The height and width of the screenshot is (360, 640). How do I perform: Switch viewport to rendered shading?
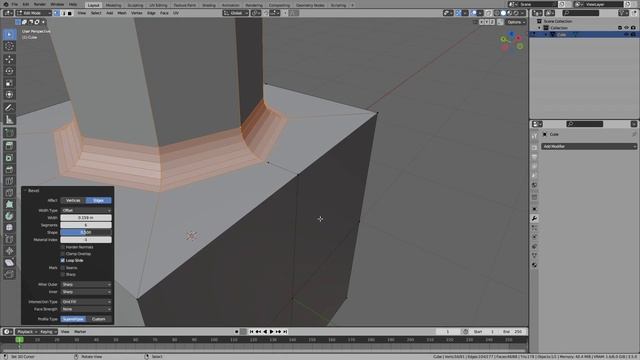[x=516, y=13]
